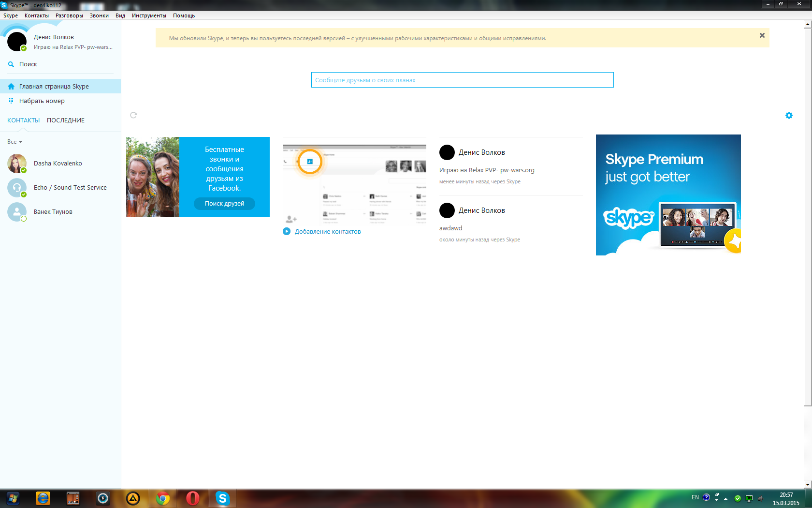Click Echo / Sound Test Service name
Image resolution: width=812 pixels, height=508 pixels.
point(70,188)
